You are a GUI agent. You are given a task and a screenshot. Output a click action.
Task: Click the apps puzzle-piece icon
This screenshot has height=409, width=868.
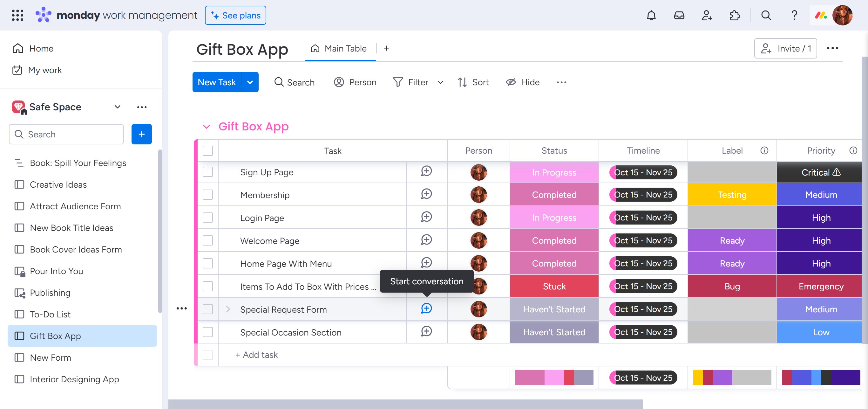pos(735,16)
